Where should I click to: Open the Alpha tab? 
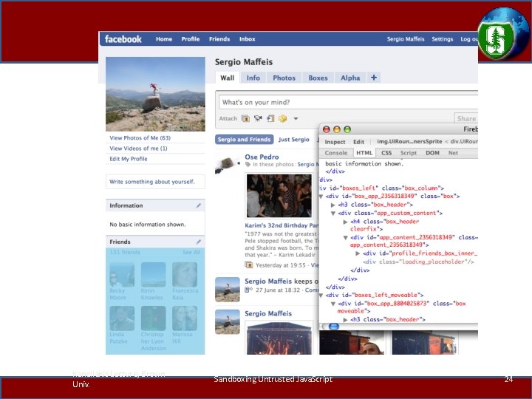[350, 78]
